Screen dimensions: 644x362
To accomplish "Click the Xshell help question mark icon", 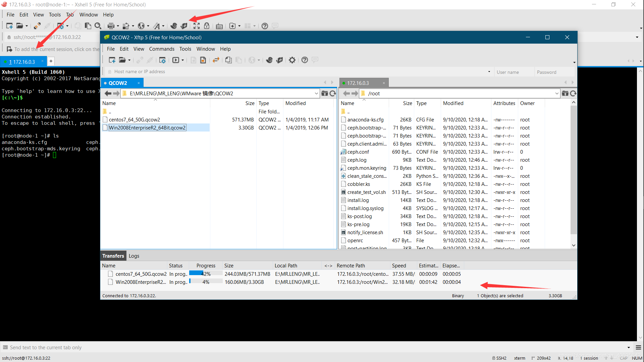I will pos(265,26).
